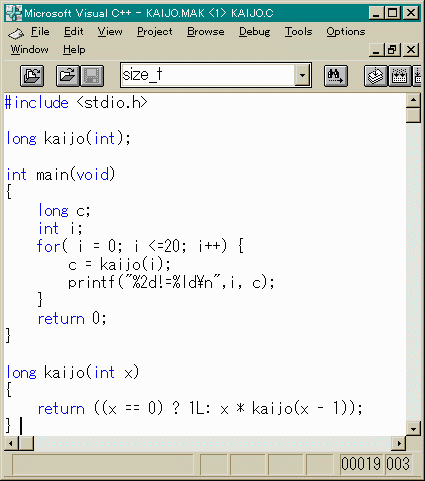The width and height of the screenshot is (425, 481).
Task: Click the vertical scrollbar thumb at top
Action: click(413, 116)
